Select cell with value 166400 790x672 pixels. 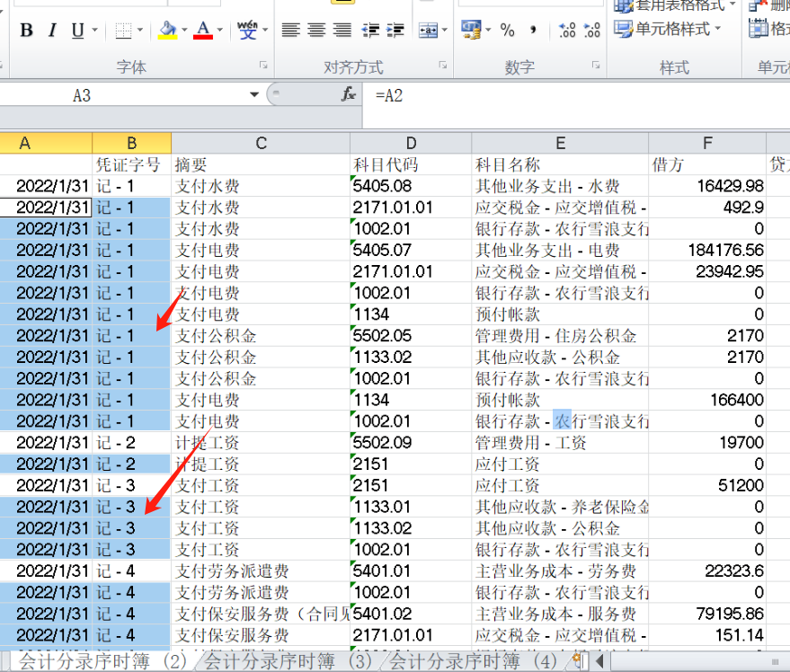pos(707,400)
